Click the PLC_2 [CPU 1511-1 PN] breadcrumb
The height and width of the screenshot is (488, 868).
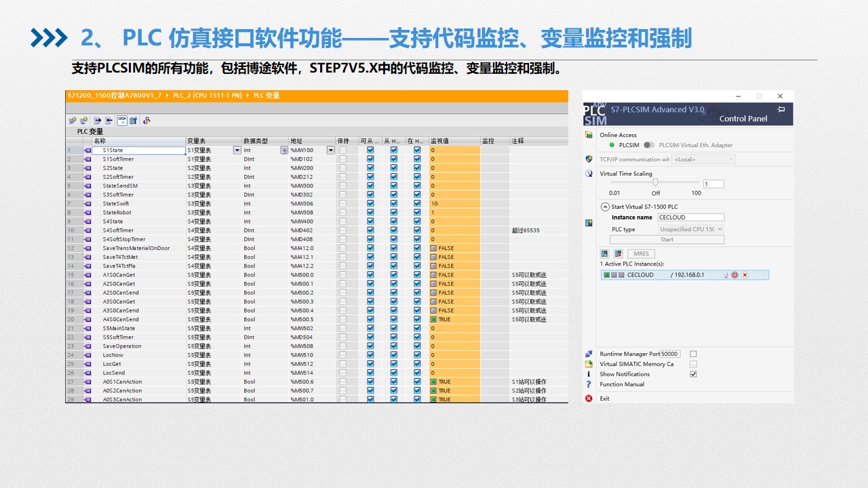207,96
